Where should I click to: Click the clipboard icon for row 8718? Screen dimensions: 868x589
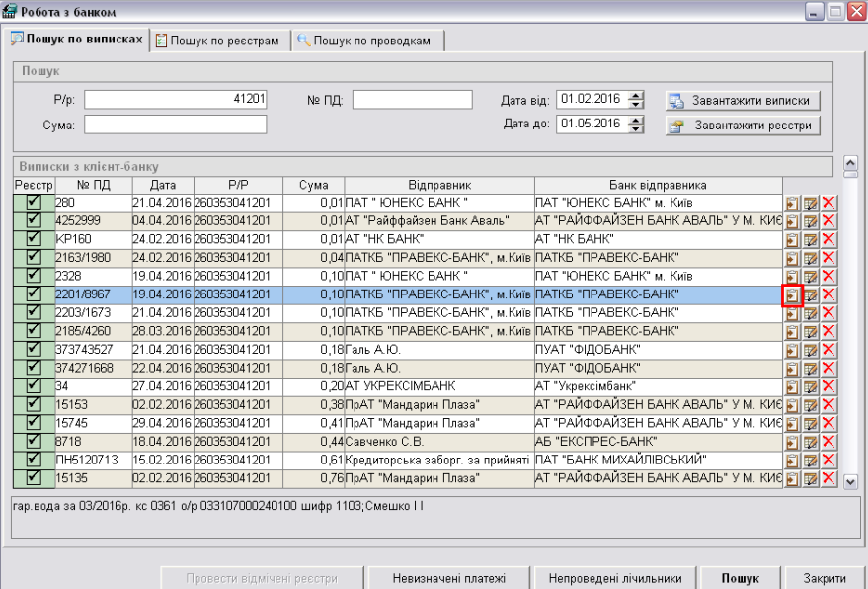792,443
